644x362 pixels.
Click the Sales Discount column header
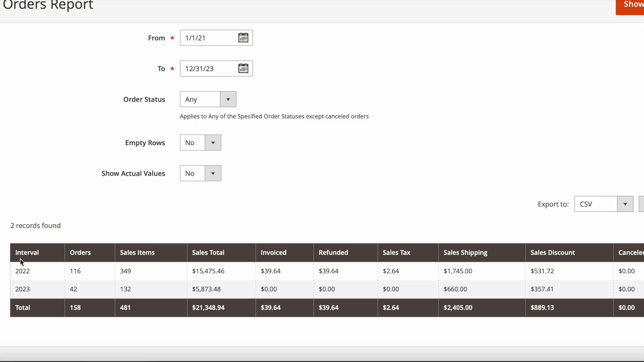tap(552, 253)
